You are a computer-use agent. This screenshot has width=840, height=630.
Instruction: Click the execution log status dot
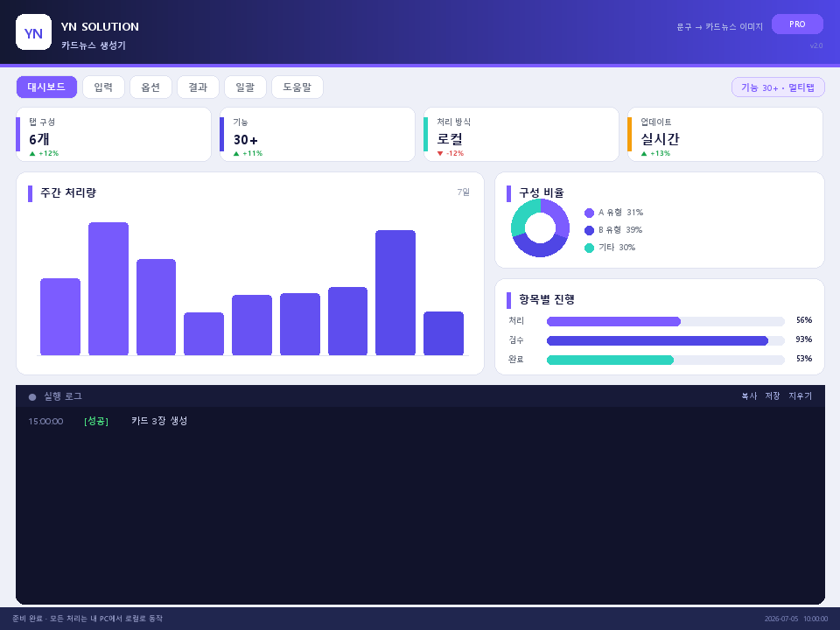point(32,397)
